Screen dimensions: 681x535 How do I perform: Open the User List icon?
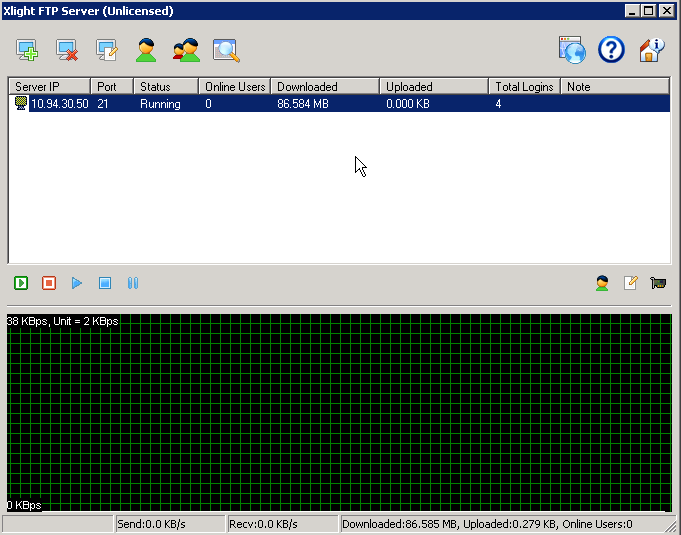[x=146, y=50]
